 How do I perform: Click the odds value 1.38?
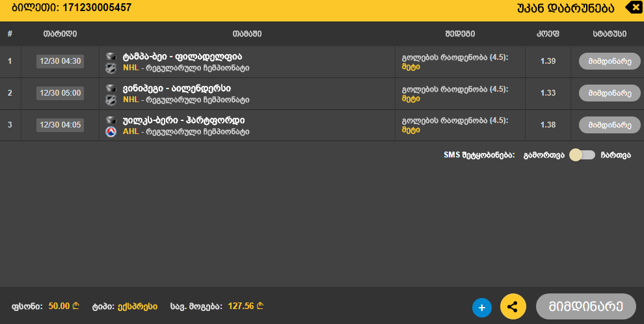(x=548, y=125)
